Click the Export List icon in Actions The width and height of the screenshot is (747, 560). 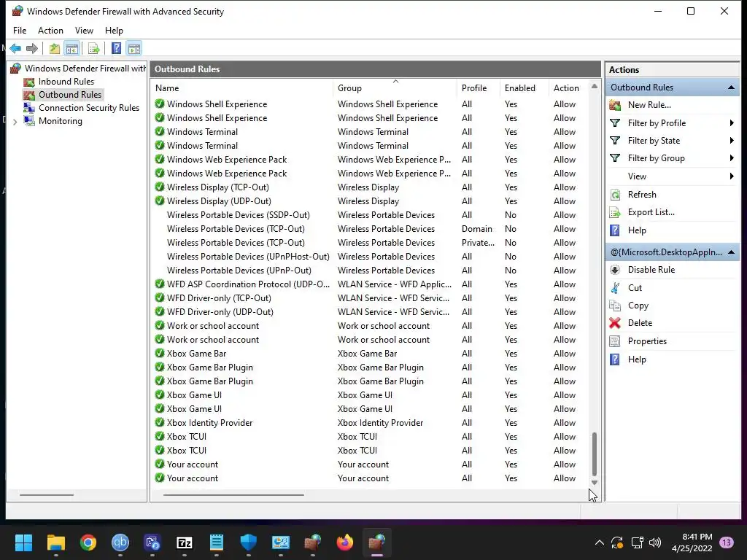coord(615,212)
